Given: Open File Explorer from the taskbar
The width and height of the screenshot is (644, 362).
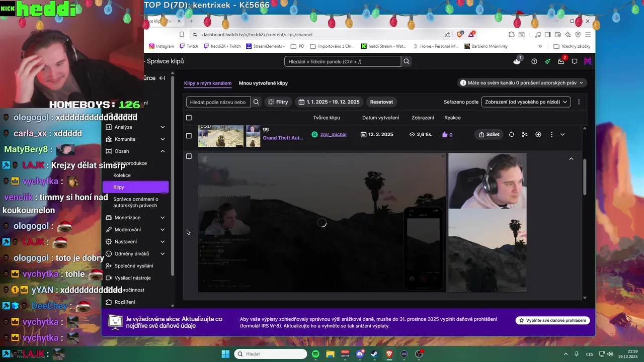Looking at the screenshot, I should tap(330, 354).
